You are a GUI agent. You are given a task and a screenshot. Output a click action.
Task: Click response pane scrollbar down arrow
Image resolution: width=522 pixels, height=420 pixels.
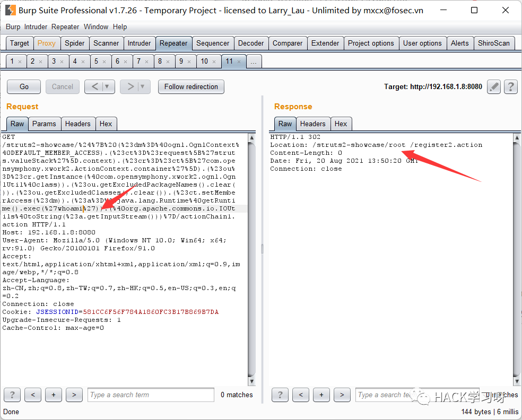tap(517, 381)
